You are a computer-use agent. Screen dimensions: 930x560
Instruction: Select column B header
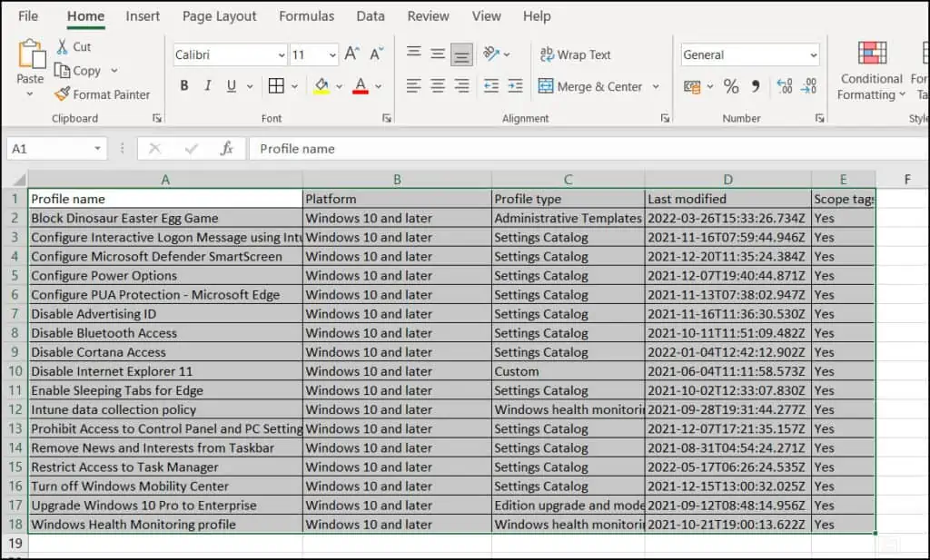(x=397, y=180)
